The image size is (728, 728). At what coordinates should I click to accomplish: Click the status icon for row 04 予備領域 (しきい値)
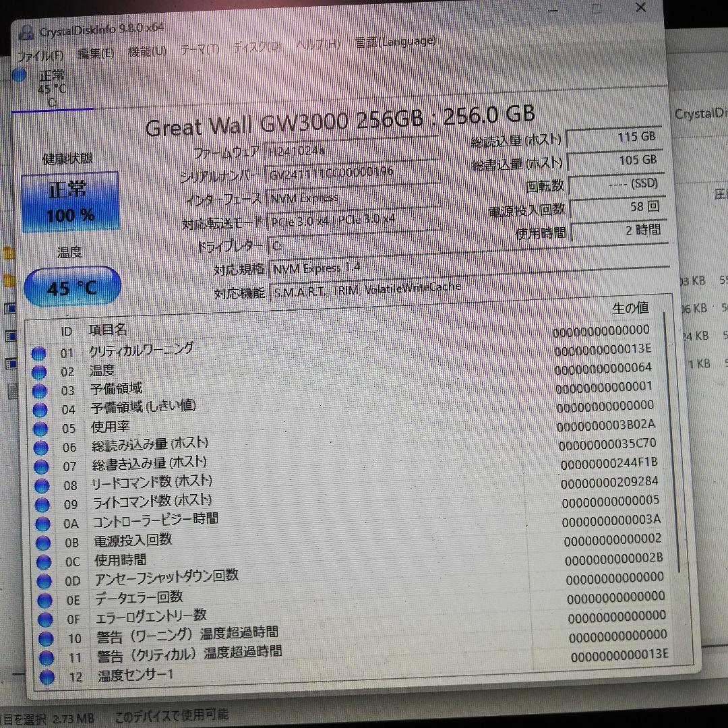click(x=40, y=410)
